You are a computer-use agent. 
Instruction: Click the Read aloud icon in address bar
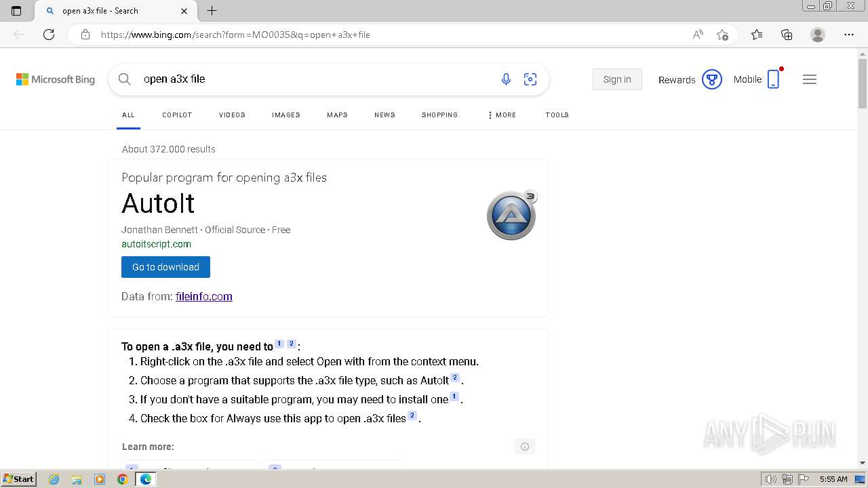pos(698,35)
